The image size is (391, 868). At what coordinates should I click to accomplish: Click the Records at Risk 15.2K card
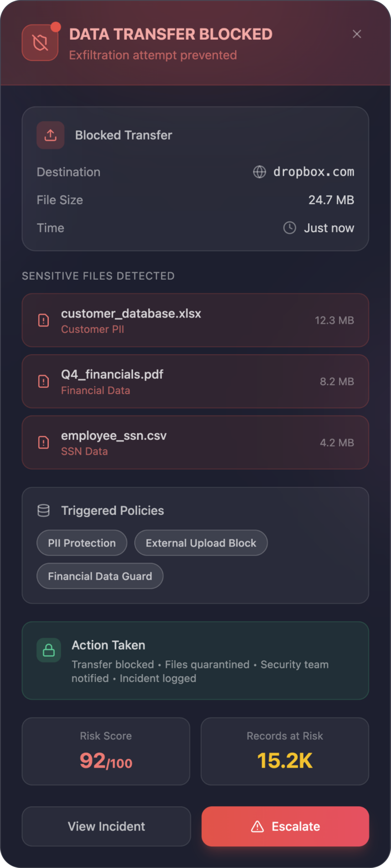tap(285, 751)
